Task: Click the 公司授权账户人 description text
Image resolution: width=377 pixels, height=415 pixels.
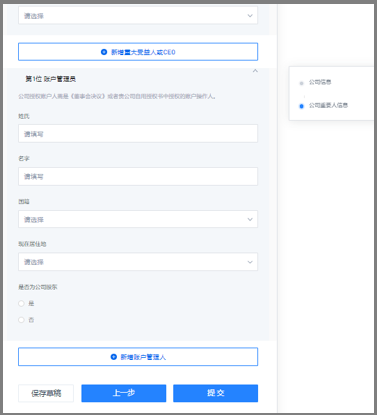Action: tap(117, 96)
